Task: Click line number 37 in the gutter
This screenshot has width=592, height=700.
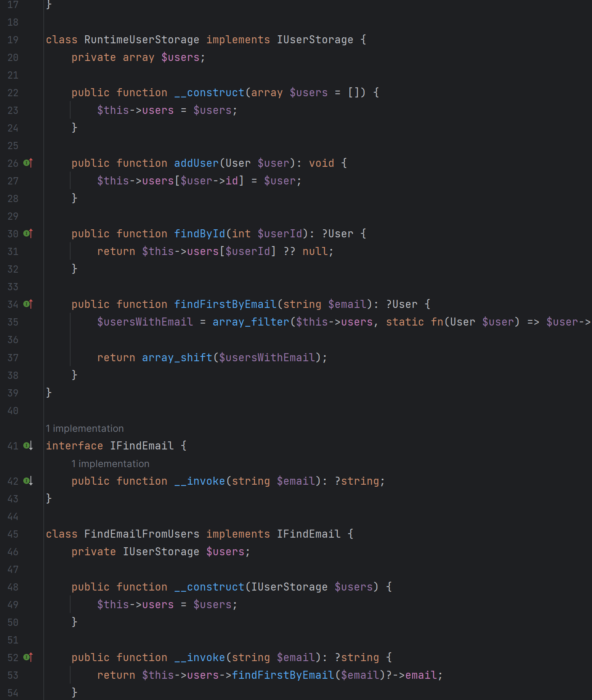Action: point(13,357)
